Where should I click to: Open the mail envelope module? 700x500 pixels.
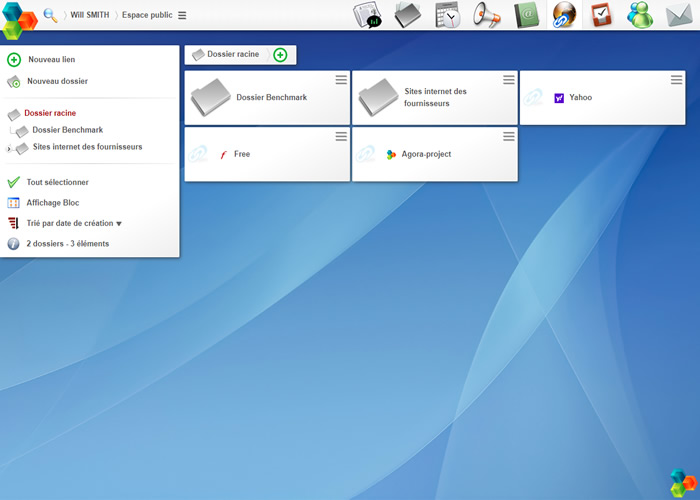(x=680, y=15)
